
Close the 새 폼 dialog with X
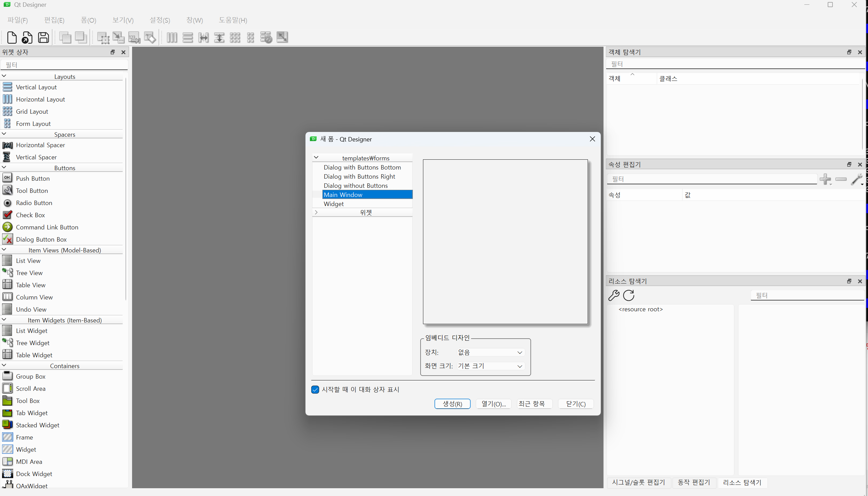[x=592, y=139]
